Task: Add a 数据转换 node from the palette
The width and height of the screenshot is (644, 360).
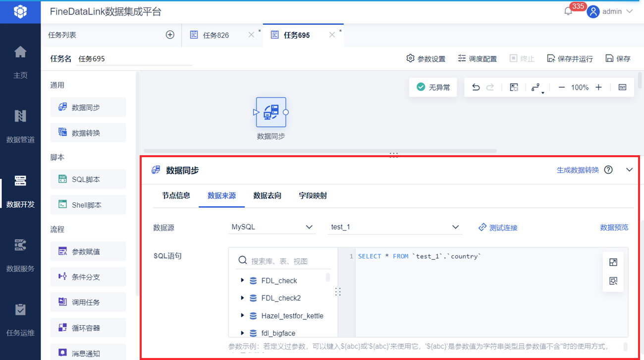Action: pyautogui.click(x=88, y=133)
